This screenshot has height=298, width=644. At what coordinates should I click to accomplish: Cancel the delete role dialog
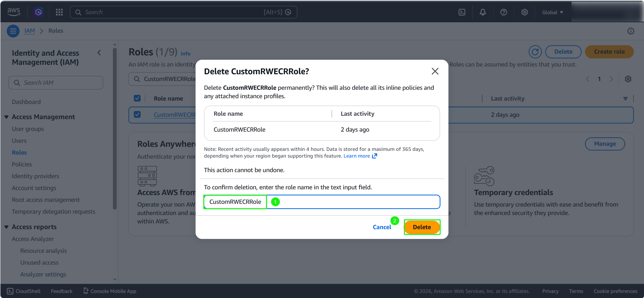[x=382, y=227]
